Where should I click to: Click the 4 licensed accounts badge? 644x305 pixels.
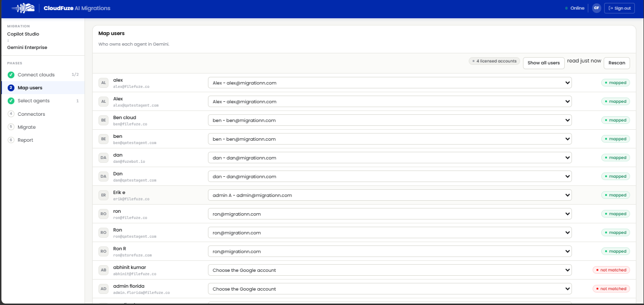tap(494, 61)
